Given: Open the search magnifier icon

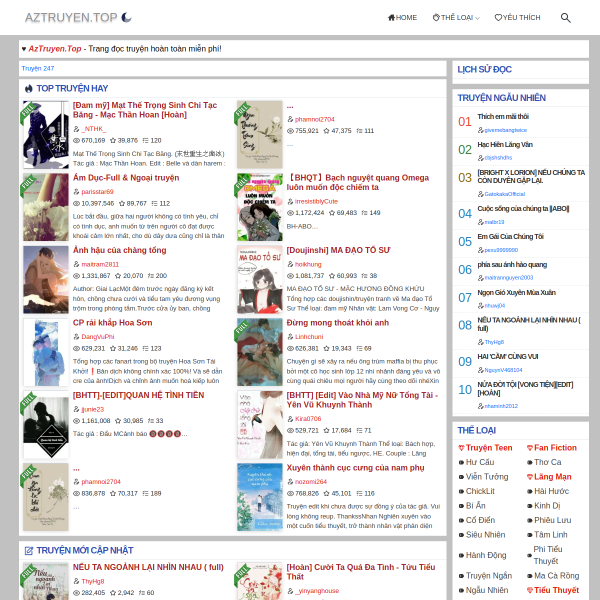Looking at the screenshot, I should (x=565, y=18).
